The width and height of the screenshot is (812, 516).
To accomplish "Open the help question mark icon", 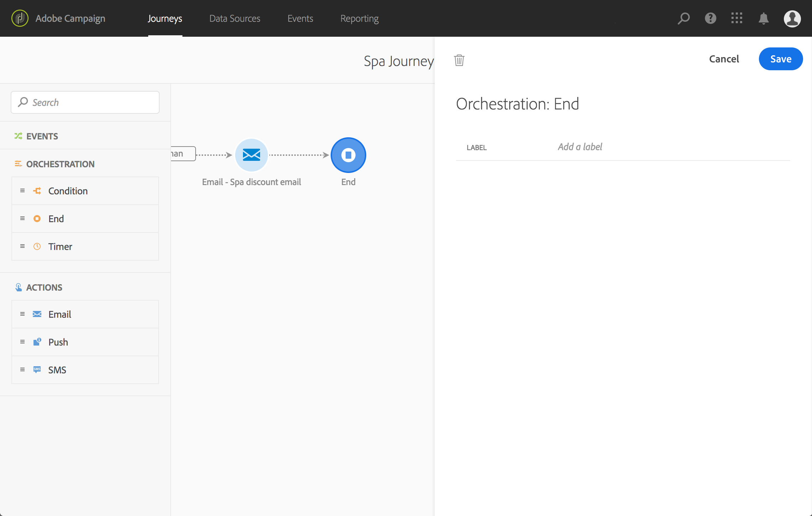I will pos(710,19).
